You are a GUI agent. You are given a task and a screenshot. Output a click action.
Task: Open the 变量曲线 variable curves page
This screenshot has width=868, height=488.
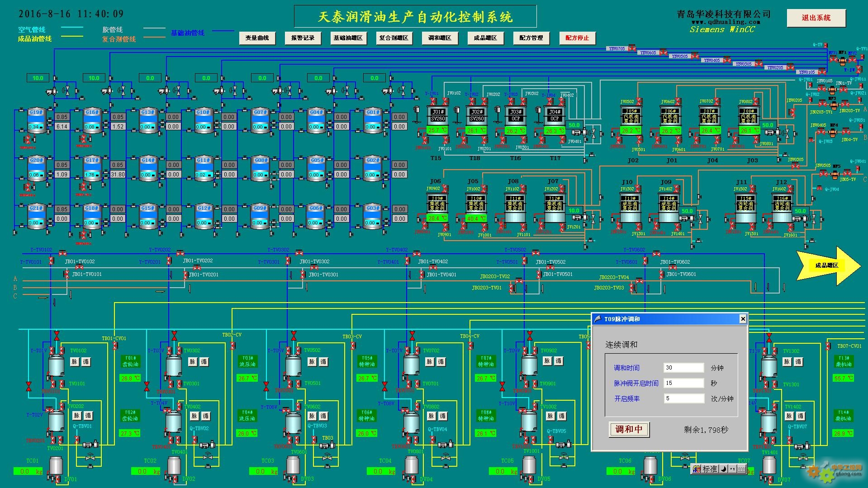point(257,38)
